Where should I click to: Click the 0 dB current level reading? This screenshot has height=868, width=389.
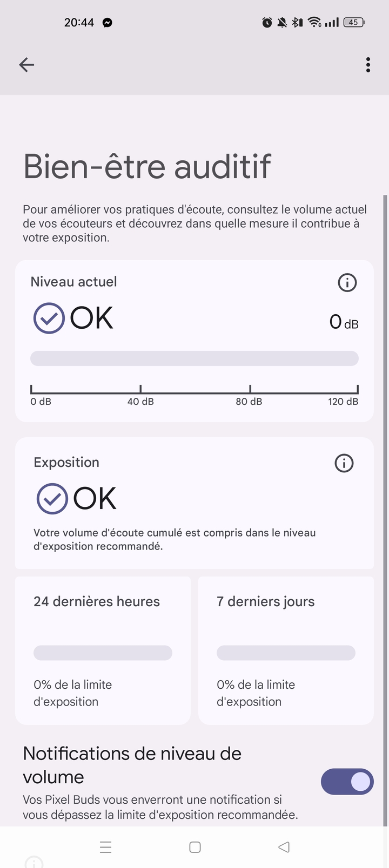pyautogui.click(x=344, y=322)
